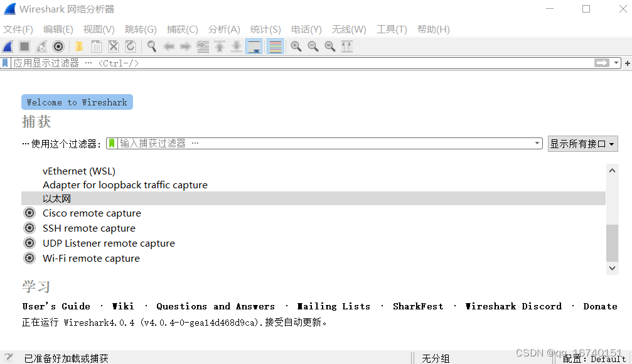Click the 输入捕获过滤器 capture filter field
The width and height of the screenshot is (632, 364).
tap(325, 144)
